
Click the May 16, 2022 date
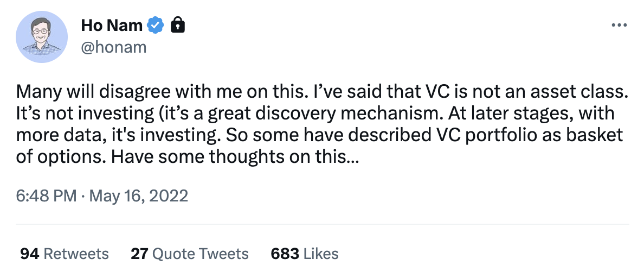[138, 195]
